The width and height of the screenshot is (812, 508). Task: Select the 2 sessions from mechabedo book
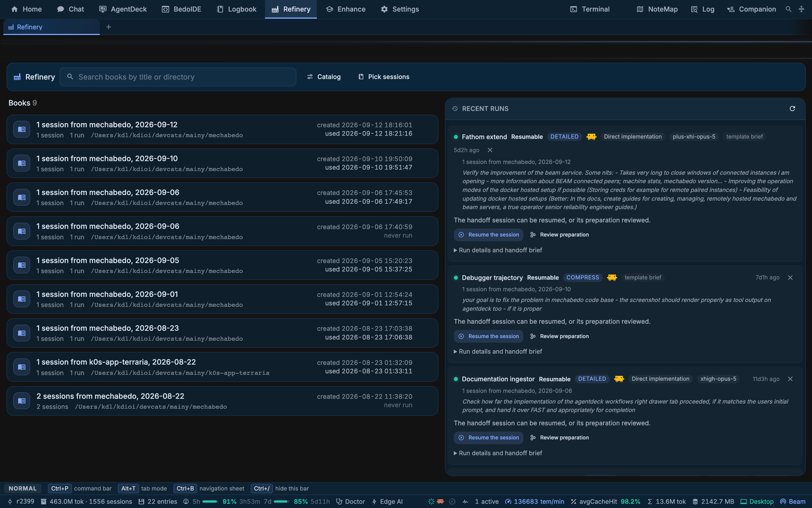222,401
